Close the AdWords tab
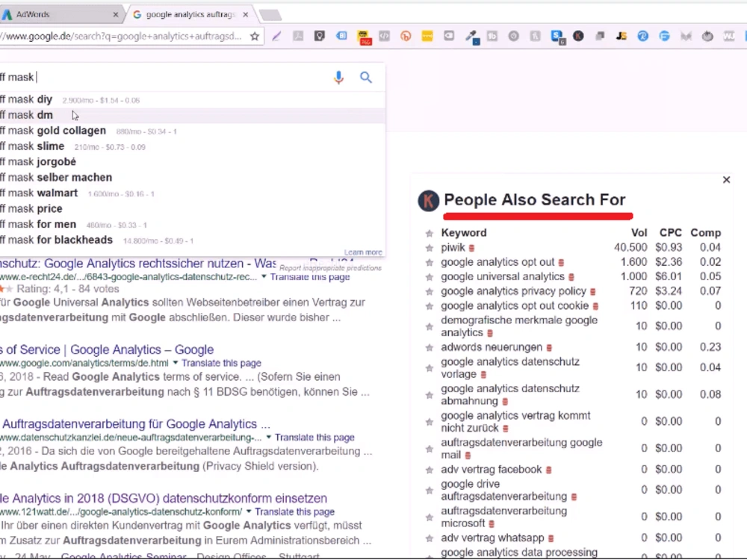 pyautogui.click(x=115, y=15)
